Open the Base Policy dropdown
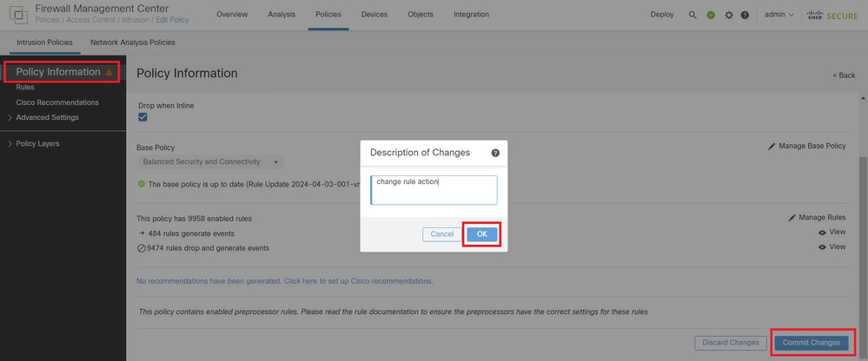868x361 pixels. coord(209,162)
